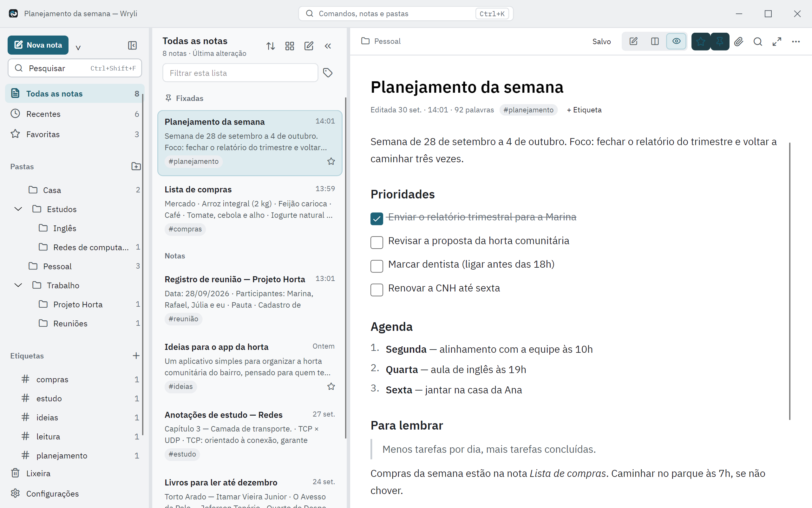Screen dimensions: 812x508
Task: Add a new folder in Pastas
Action: (x=136, y=166)
